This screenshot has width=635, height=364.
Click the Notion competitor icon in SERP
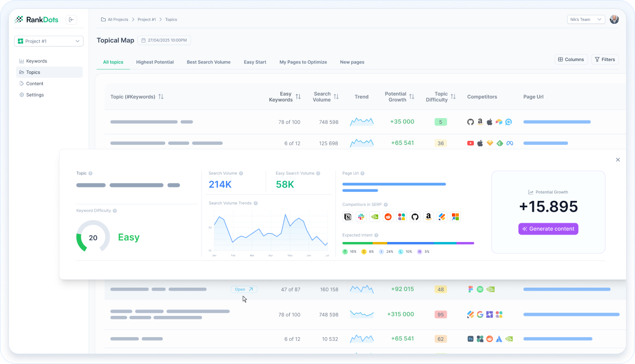[x=348, y=217]
